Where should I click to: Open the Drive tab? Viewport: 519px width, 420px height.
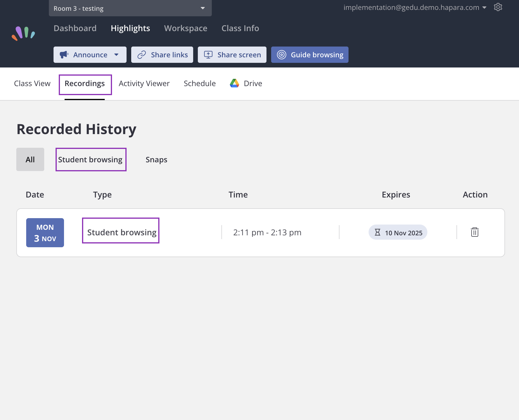click(x=246, y=83)
